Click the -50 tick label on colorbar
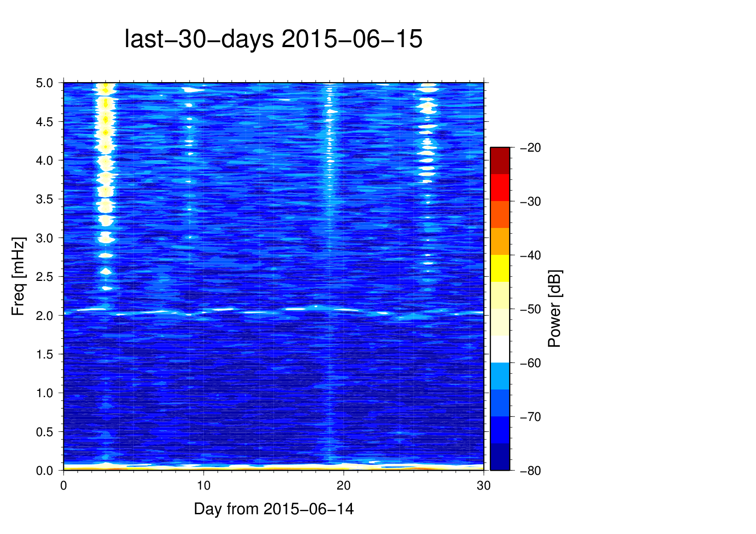The height and width of the screenshot is (534, 756). tap(530, 309)
